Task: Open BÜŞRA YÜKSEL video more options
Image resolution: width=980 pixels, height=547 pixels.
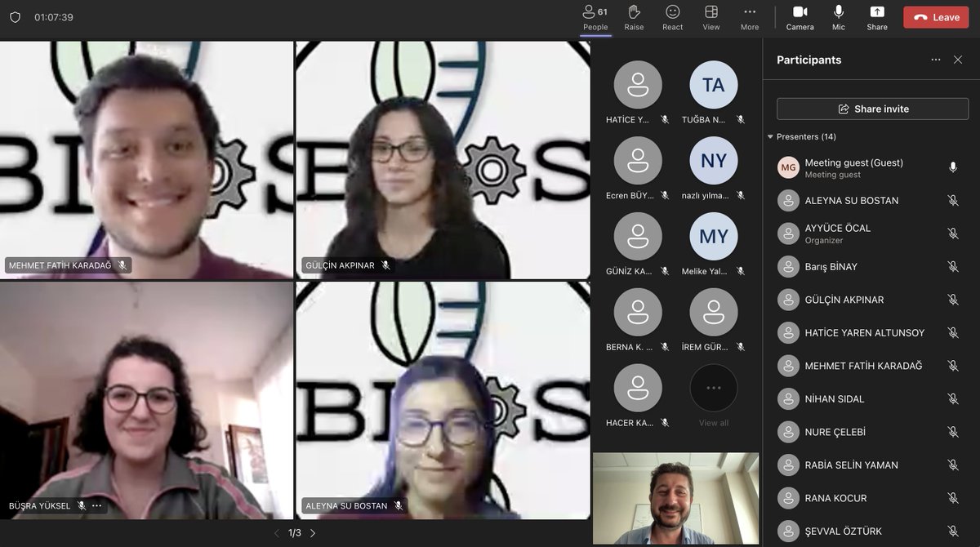Action: 96,505
